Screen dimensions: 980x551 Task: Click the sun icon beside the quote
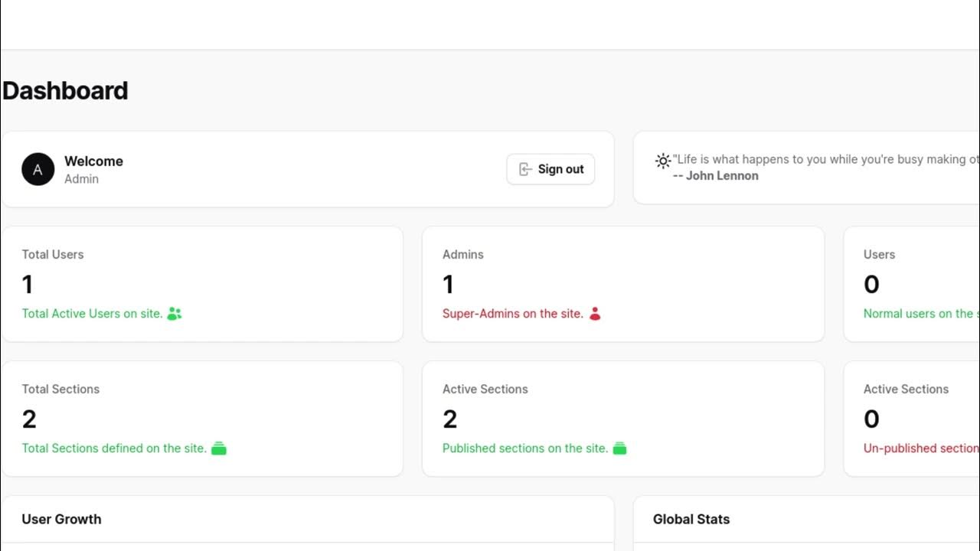pos(663,161)
